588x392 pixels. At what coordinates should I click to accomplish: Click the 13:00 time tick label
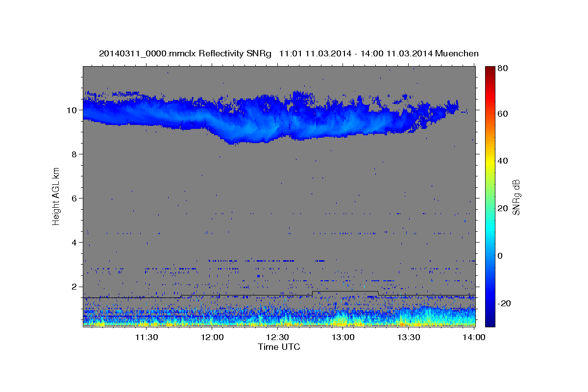coord(343,337)
